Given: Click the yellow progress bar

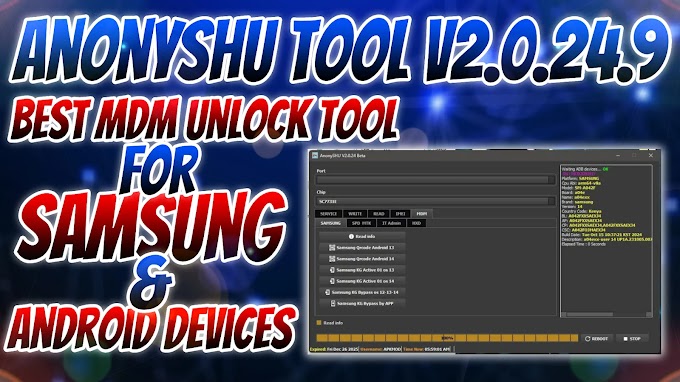Looking at the screenshot, I should point(447,338).
